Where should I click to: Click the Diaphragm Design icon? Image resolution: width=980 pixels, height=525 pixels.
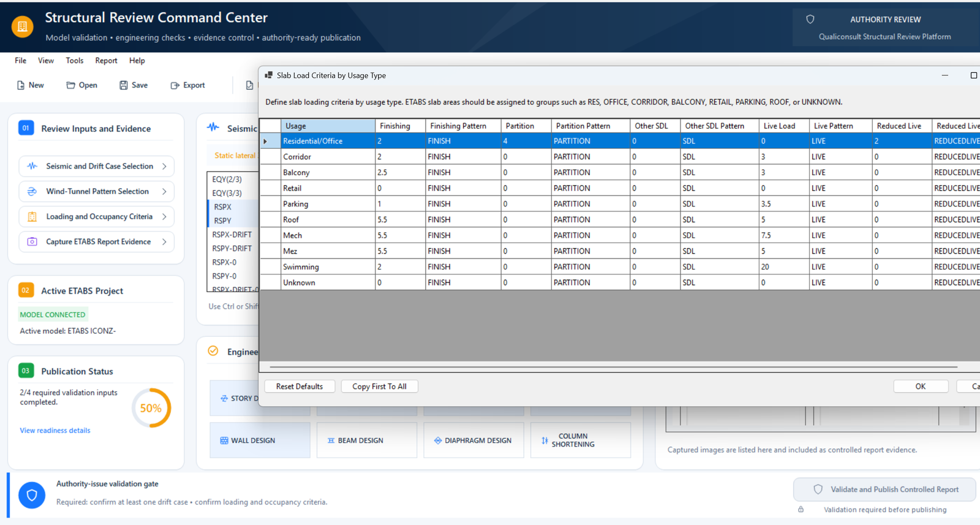point(438,440)
